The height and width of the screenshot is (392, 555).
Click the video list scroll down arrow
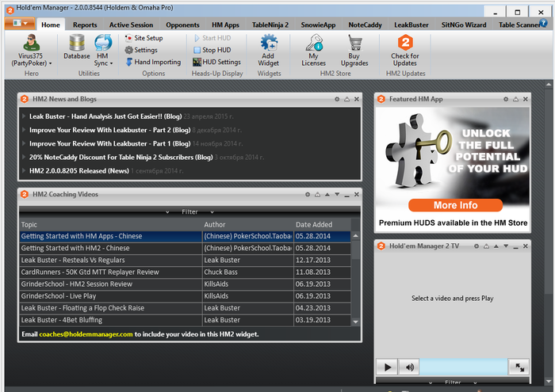click(356, 322)
